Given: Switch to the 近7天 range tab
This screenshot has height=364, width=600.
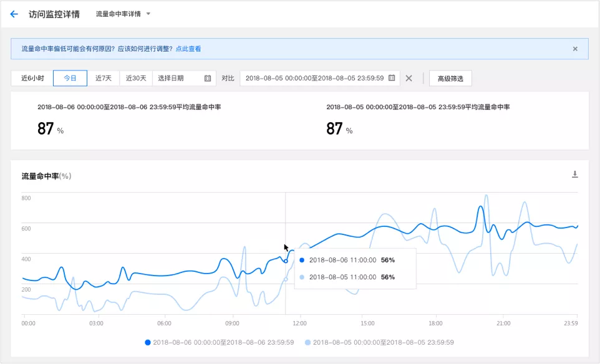Looking at the screenshot, I should [x=104, y=79].
